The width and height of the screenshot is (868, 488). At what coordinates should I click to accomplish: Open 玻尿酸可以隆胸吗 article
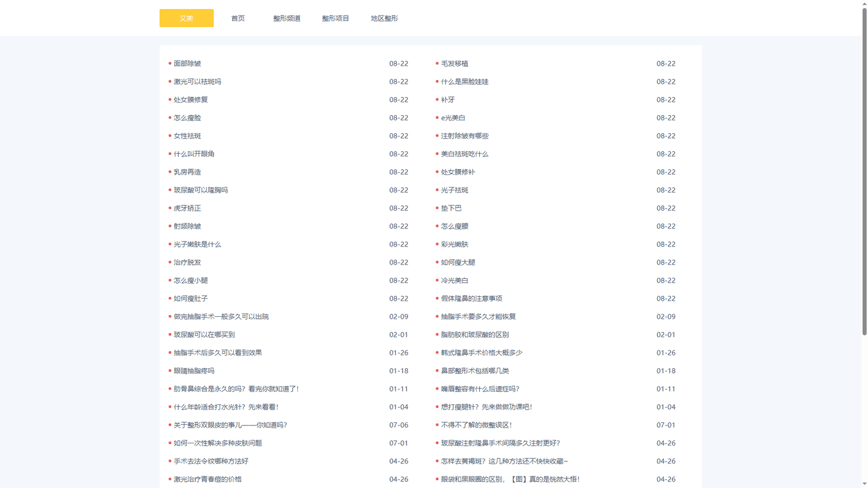point(201,190)
